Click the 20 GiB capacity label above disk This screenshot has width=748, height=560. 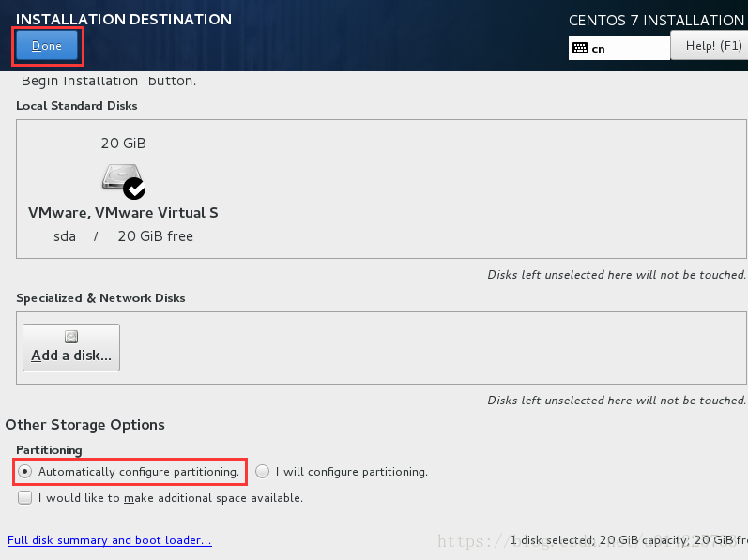pos(123,143)
